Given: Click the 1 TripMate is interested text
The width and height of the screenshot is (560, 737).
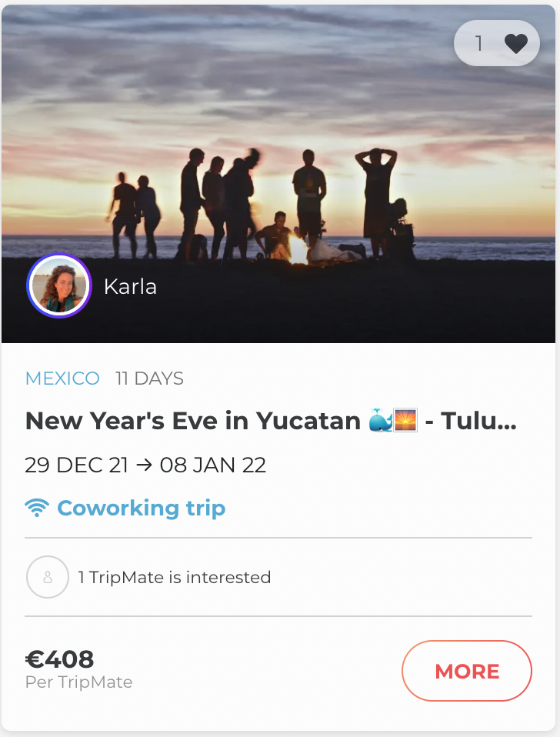Looking at the screenshot, I should coord(175,577).
